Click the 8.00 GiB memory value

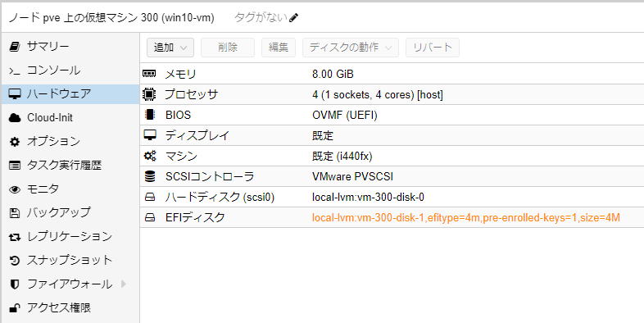pyautogui.click(x=333, y=75)
